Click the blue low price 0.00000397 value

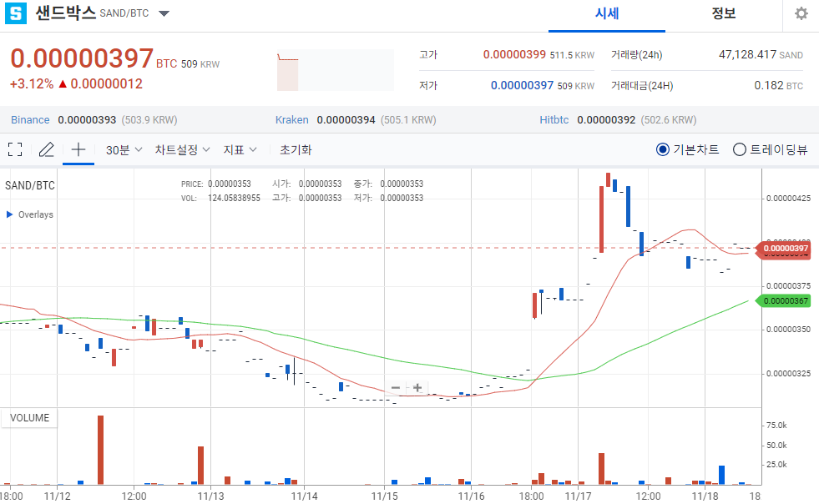tap(522, 85)
